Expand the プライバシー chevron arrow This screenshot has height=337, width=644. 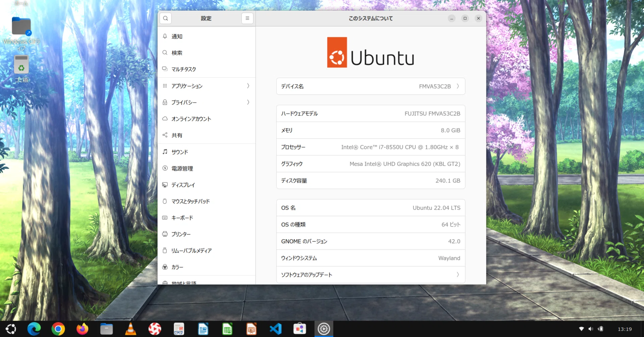point(248,103)
